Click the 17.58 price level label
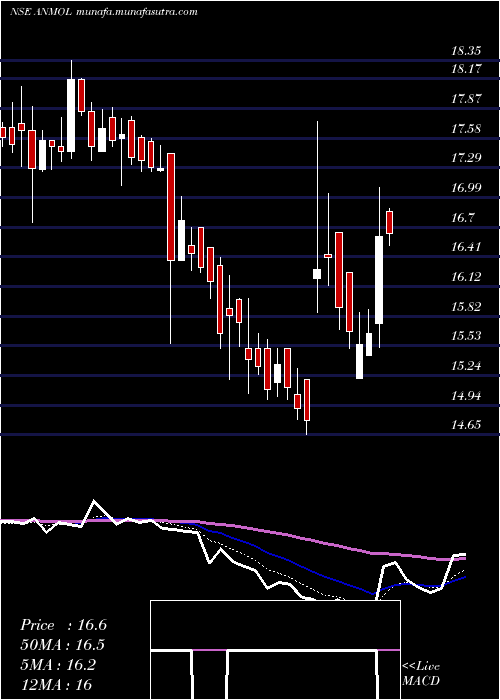 [x=466, y=129]
